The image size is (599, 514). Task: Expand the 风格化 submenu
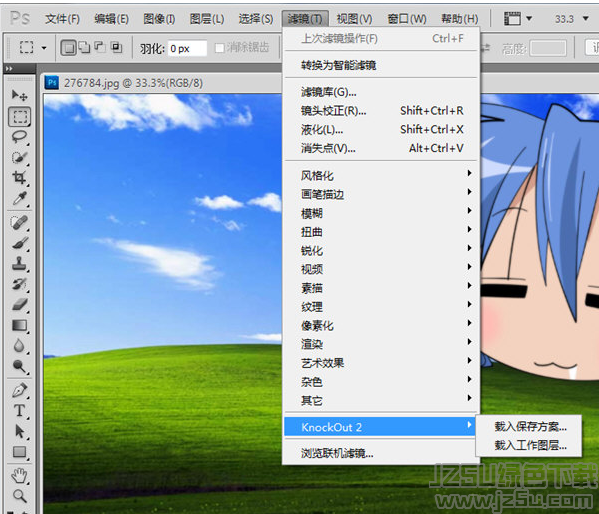click(382, 175)
